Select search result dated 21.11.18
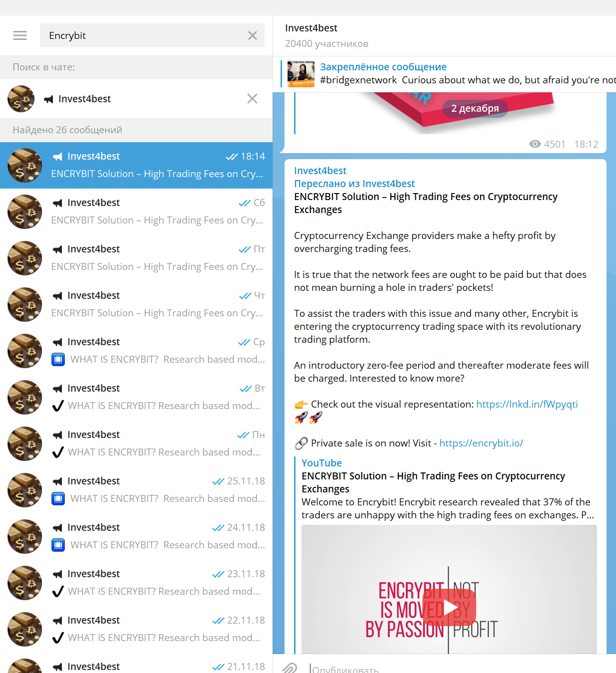Screen dimensions: 616x673 tap(136, 663)
